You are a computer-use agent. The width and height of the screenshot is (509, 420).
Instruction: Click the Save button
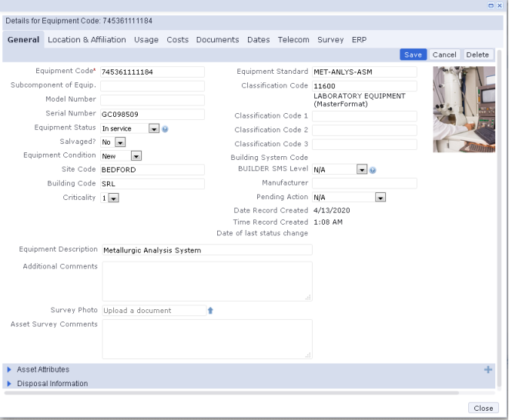coord(413,55)
